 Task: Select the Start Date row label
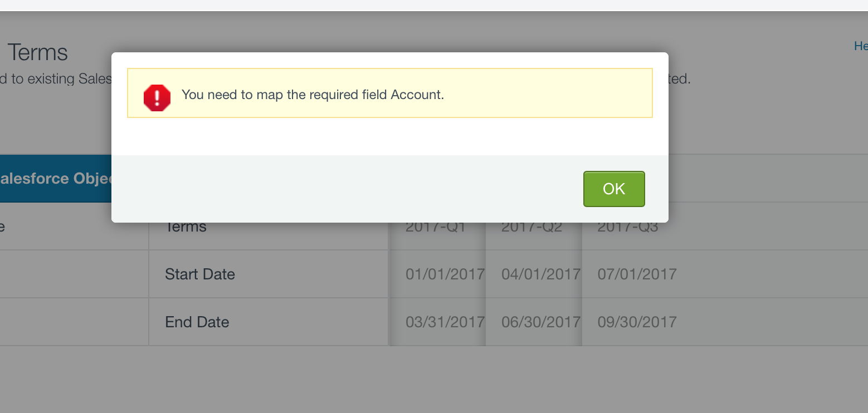(x=200, y=274)
